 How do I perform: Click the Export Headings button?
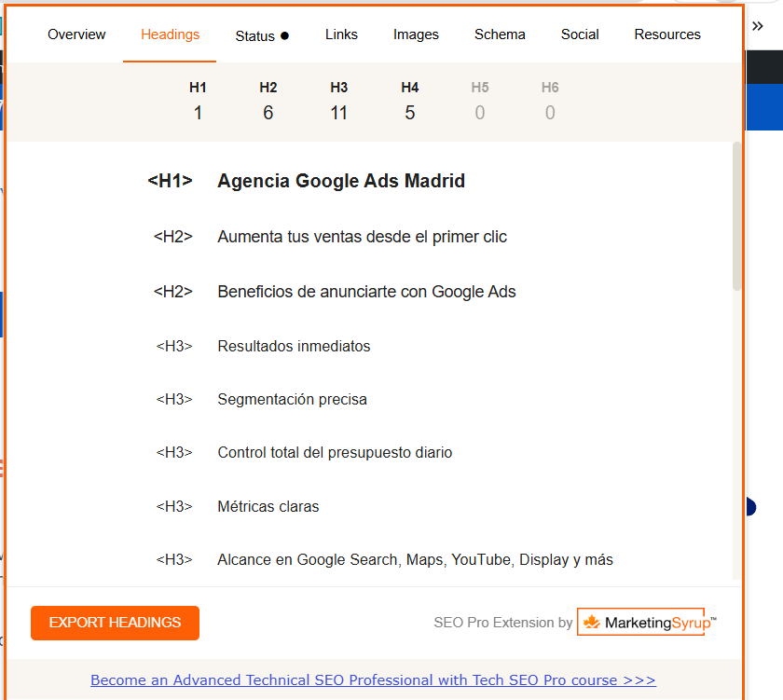click(x=115, y=623)
